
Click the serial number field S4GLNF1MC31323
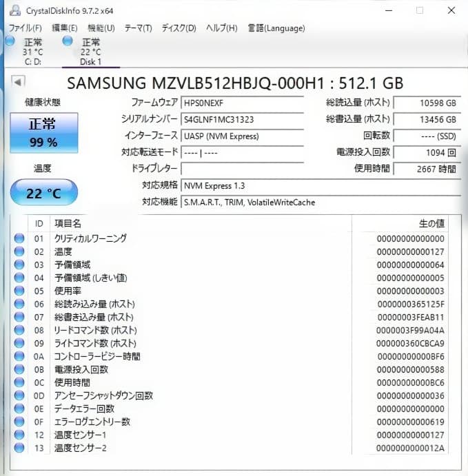(243, 119)
